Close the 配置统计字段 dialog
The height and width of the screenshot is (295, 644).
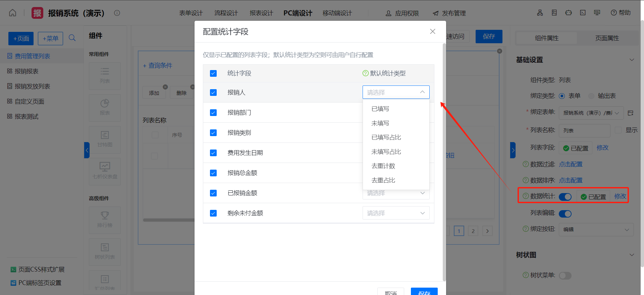point(432,32)
